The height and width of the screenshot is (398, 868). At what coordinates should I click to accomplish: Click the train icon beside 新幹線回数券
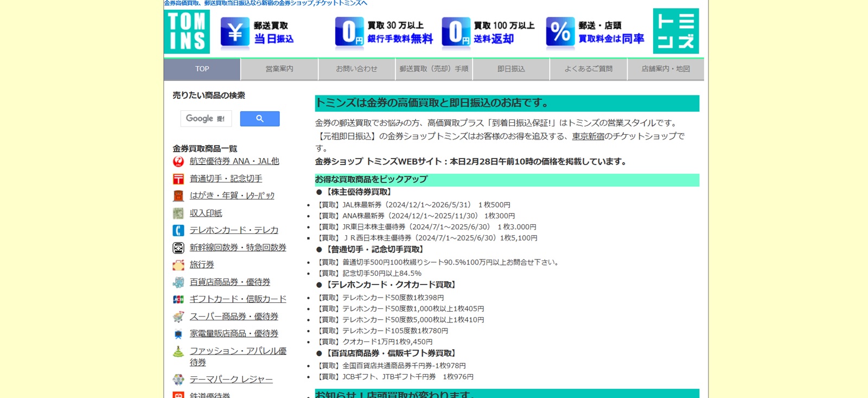[178, 248]
